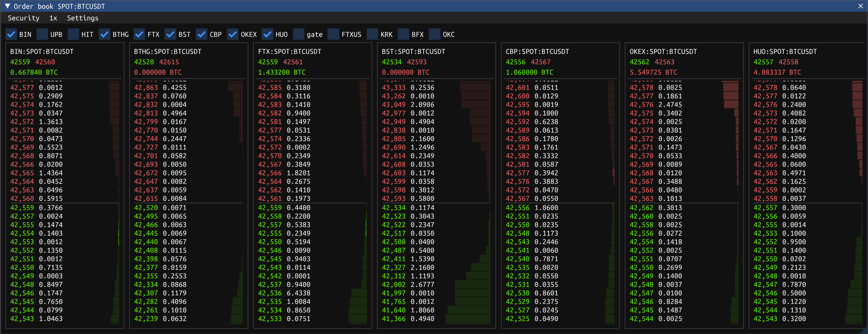Image resolution: width=868 pixels, height=334 pixels.
Task: Select OKEX bid row 42,562 0.3013
Action: pyautogui.click(x=684, y=208)
